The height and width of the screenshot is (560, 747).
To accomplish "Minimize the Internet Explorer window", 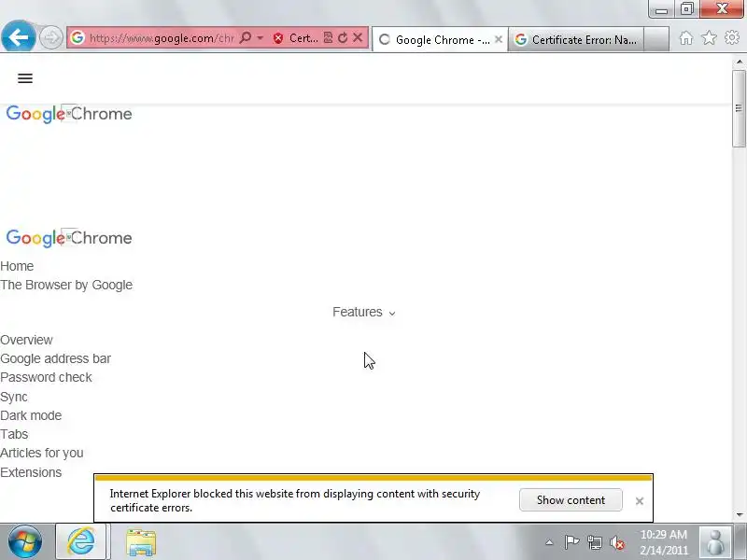I will pos(661,9).
